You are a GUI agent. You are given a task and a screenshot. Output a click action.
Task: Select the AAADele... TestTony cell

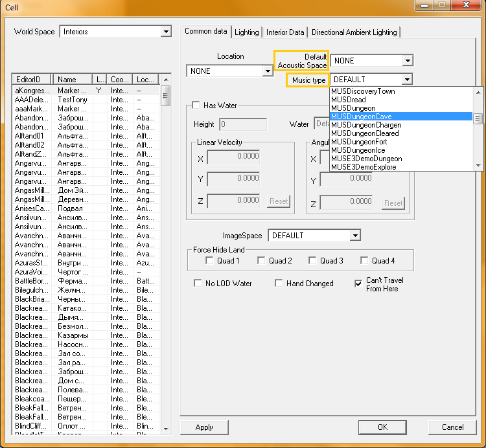(86, 100)
